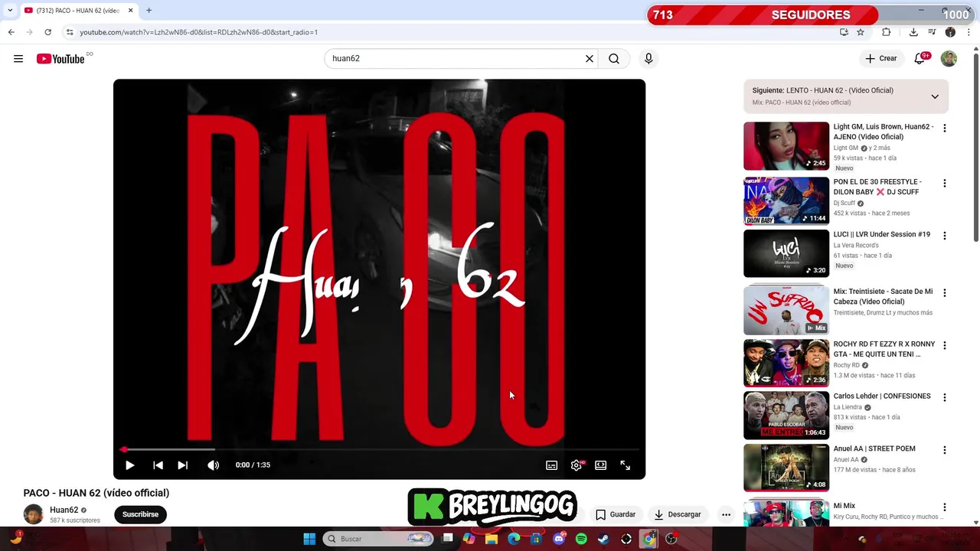Viewport: 980px width, 551px height.
Task: Open Chrome three-dot menu
Action: tap(969, 32)
